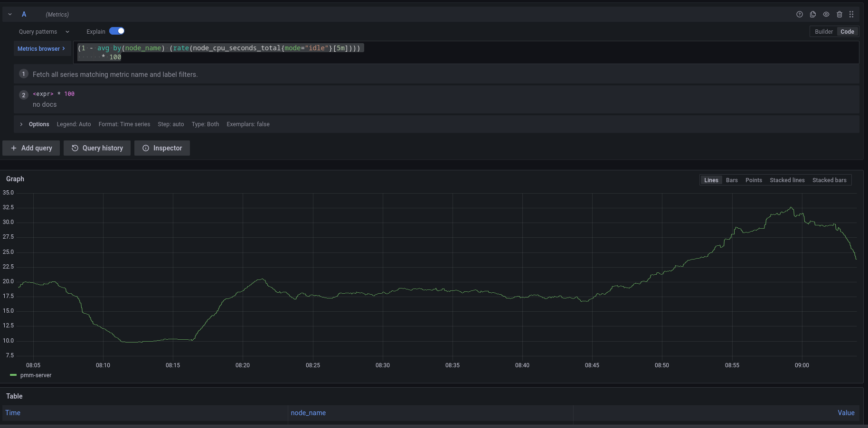Sort the table by the Value column
Screen dimensions: 868x428
(846, 413)
